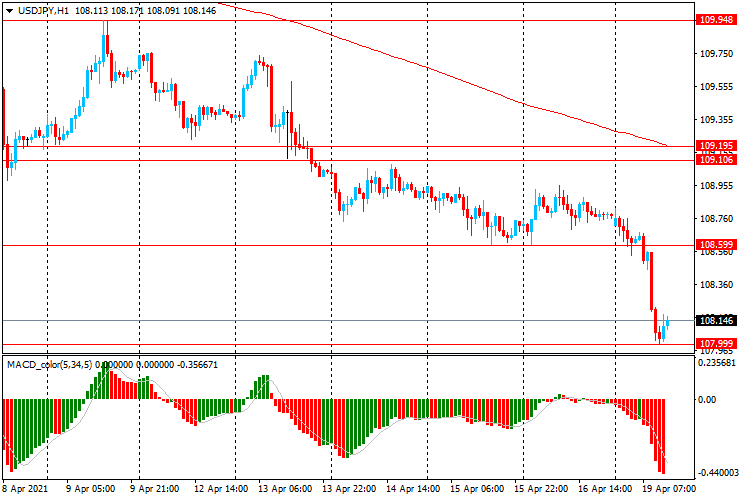Viewport: 740px width, 500px height.
Task: Select the 9 Apr 21:00 time label
Action: [154, 489]
